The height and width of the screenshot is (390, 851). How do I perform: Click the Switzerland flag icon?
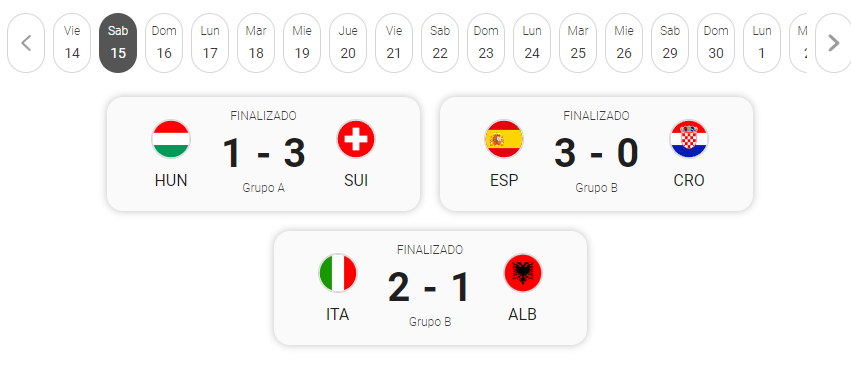click(x=356, y=139)
